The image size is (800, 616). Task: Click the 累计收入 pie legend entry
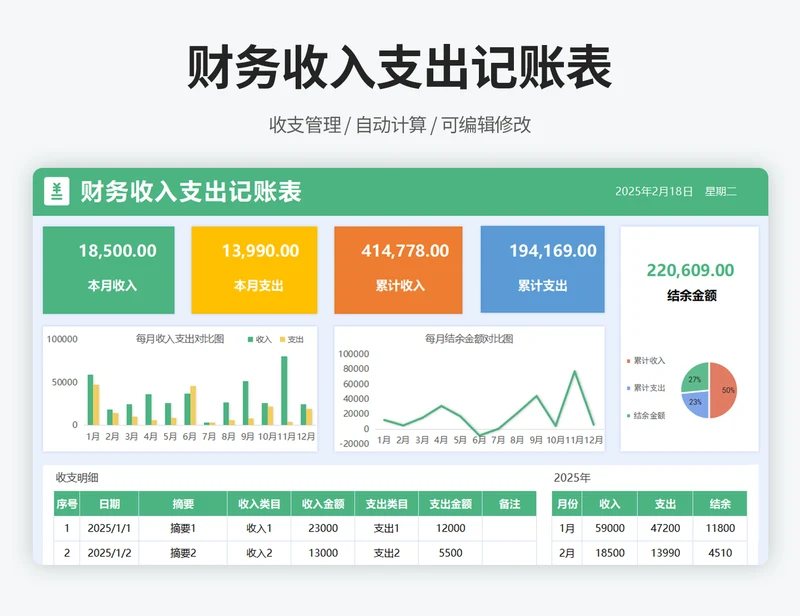(646, 361)
